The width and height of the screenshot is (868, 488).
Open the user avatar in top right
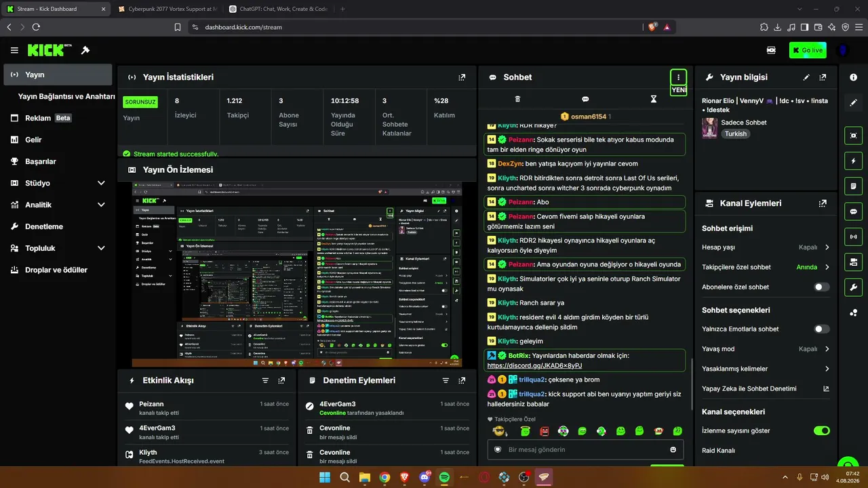843,50
